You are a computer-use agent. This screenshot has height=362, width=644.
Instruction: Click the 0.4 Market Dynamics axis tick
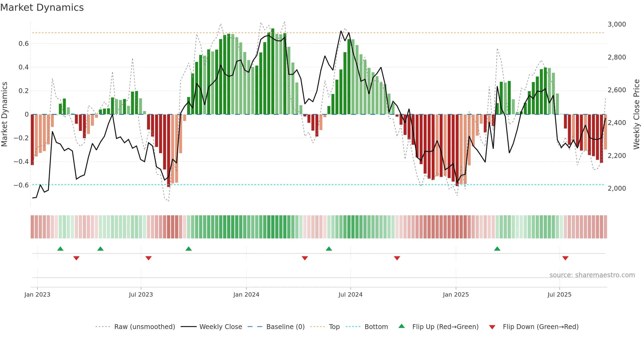[24, 67]
